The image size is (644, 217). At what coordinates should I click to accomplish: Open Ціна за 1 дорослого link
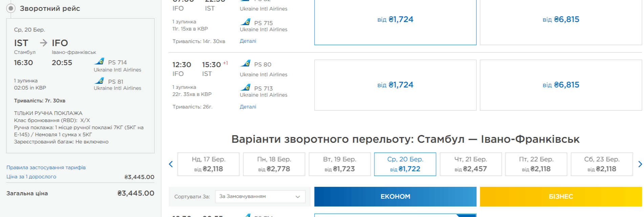tap(31, 177)
